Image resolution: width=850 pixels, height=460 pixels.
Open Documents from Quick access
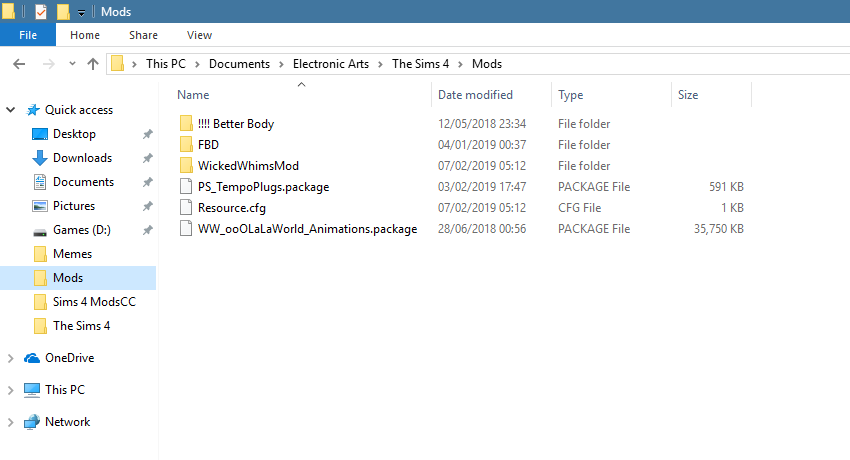(x=83, y=182)
